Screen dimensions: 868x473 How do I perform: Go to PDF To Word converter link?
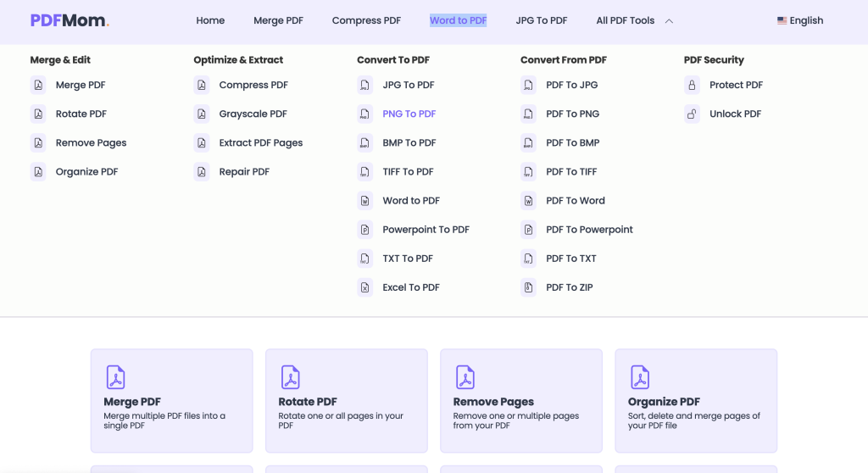575,201
